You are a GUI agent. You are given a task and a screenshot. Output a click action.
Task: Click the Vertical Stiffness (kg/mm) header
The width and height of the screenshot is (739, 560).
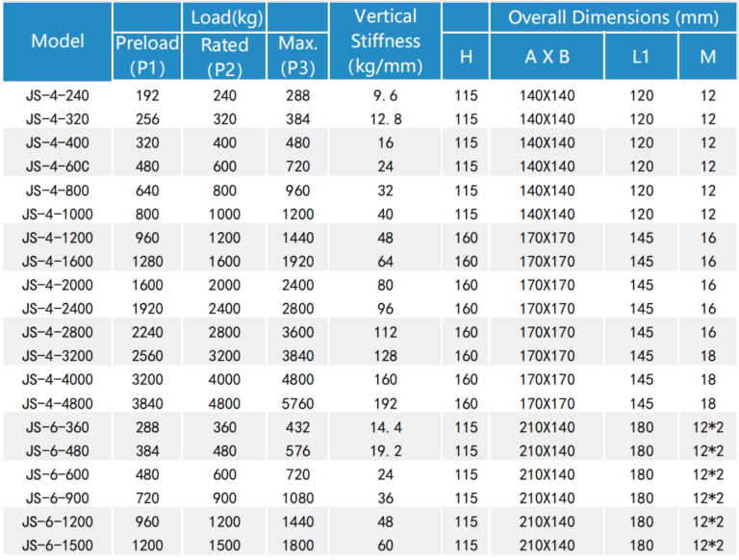tap(385, 41)
